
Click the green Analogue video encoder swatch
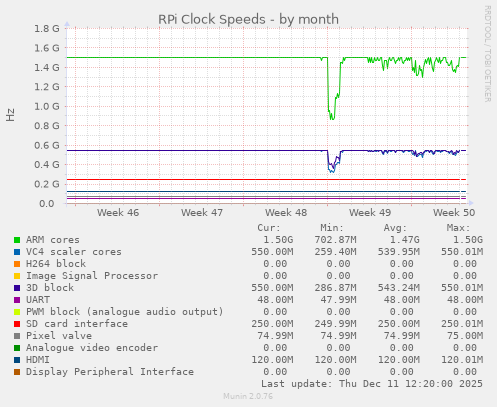coord(17,348)
